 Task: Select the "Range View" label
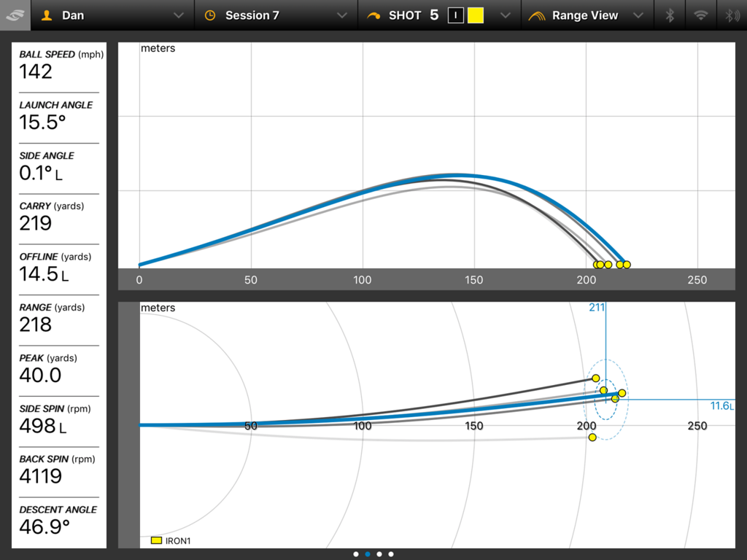[585, 16]
